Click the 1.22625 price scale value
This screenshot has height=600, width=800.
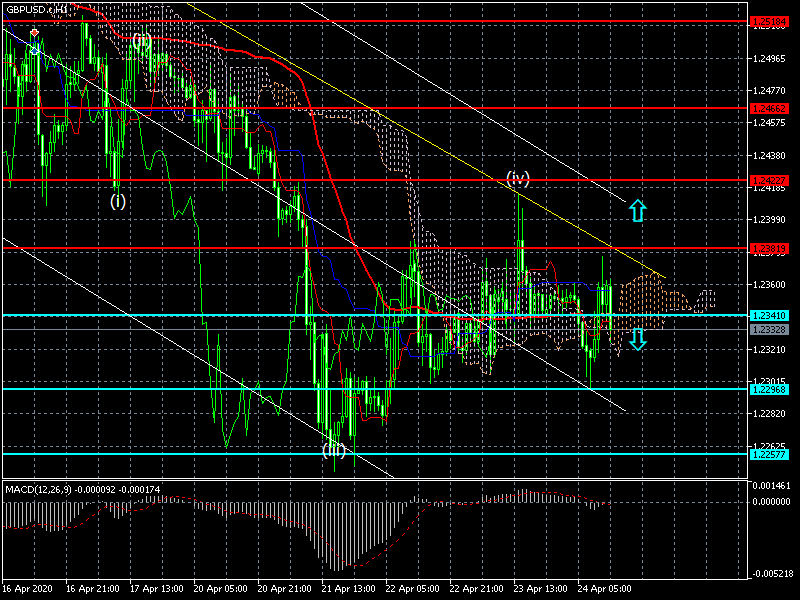coord(769,446)
